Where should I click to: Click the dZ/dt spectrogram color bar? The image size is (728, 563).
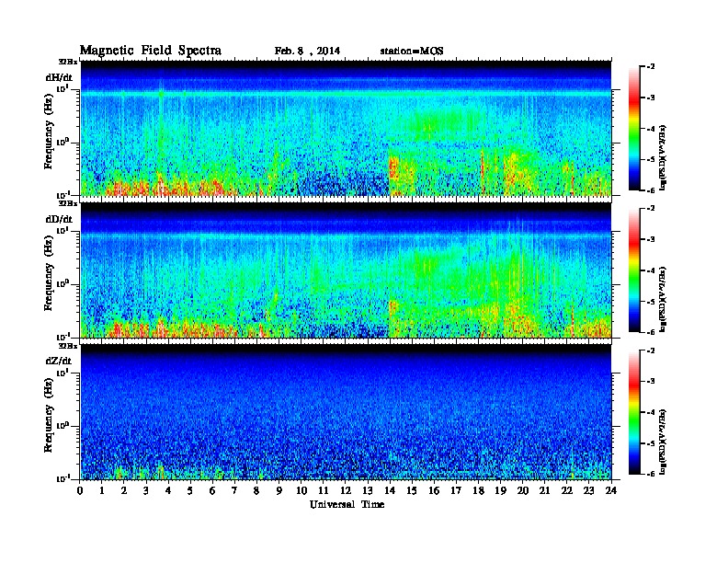634,412
